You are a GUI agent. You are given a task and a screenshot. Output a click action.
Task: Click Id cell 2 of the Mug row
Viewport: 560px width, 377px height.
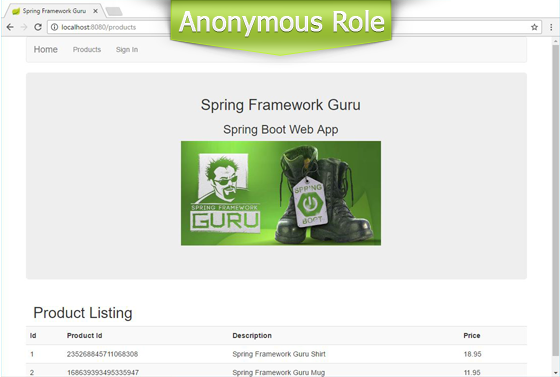[x=32, y=372]
